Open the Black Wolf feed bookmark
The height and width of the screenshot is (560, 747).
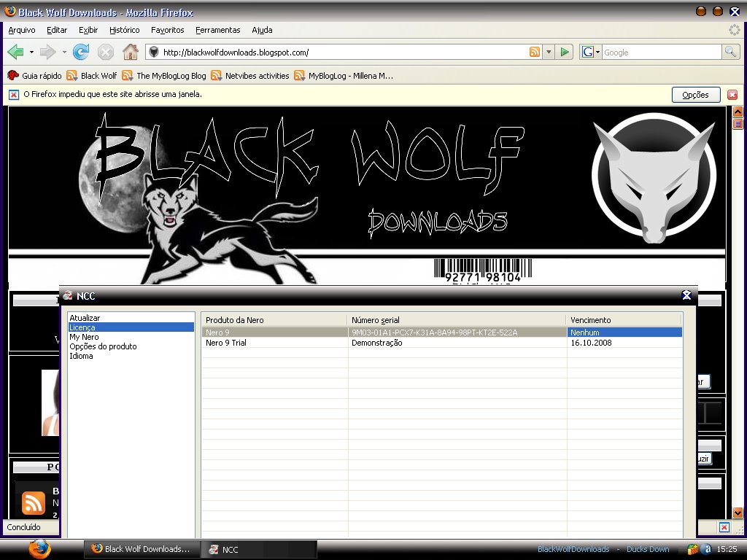click(x=91, y=76)
